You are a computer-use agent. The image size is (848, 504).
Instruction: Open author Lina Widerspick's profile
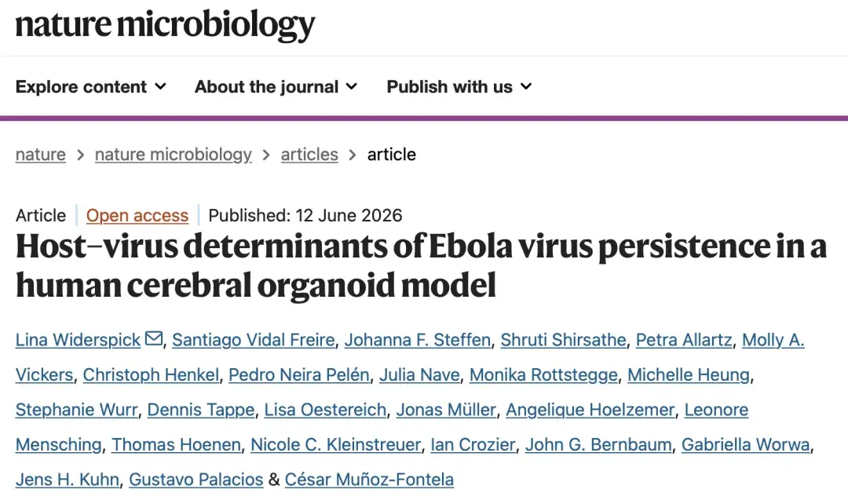coord(78,340)
